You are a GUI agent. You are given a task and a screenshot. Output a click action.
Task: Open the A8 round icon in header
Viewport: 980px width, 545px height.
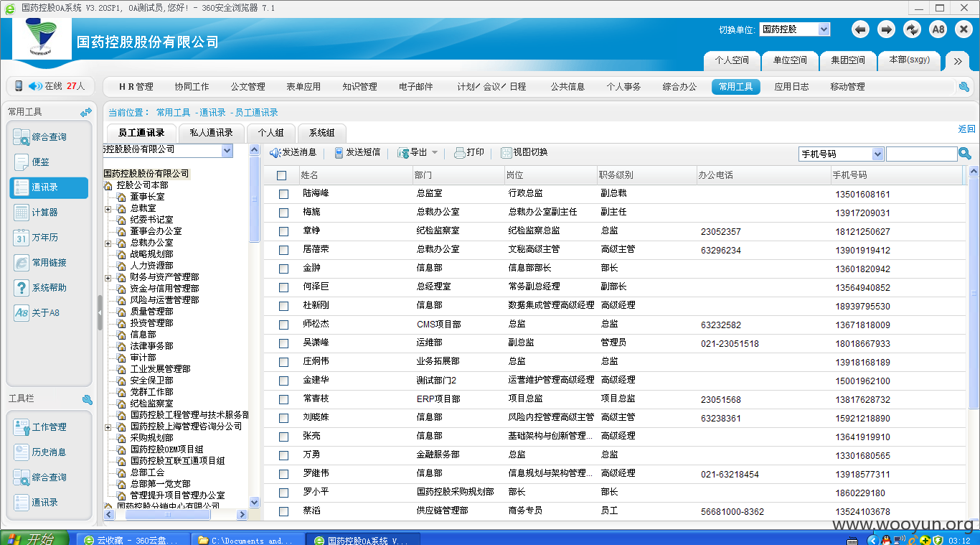[938, 29]
